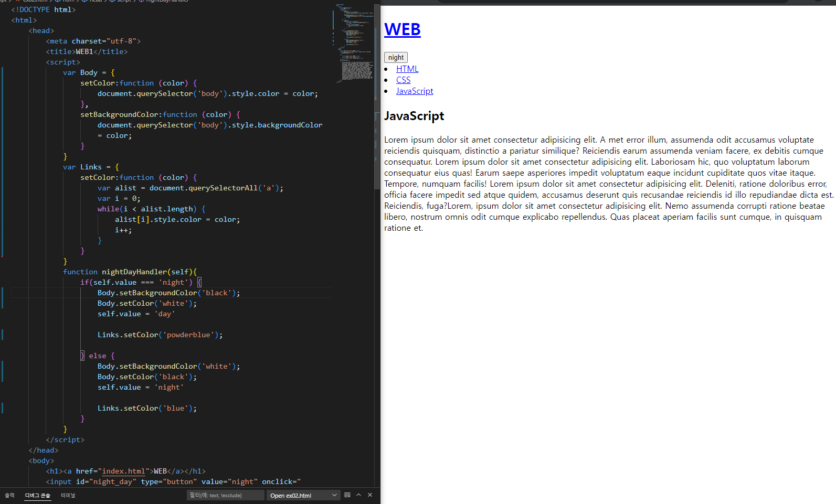Viewport: 836px width, 504px height.
Task: Select the 디버그 콘솔 panel tab
Action: (38, 495)
